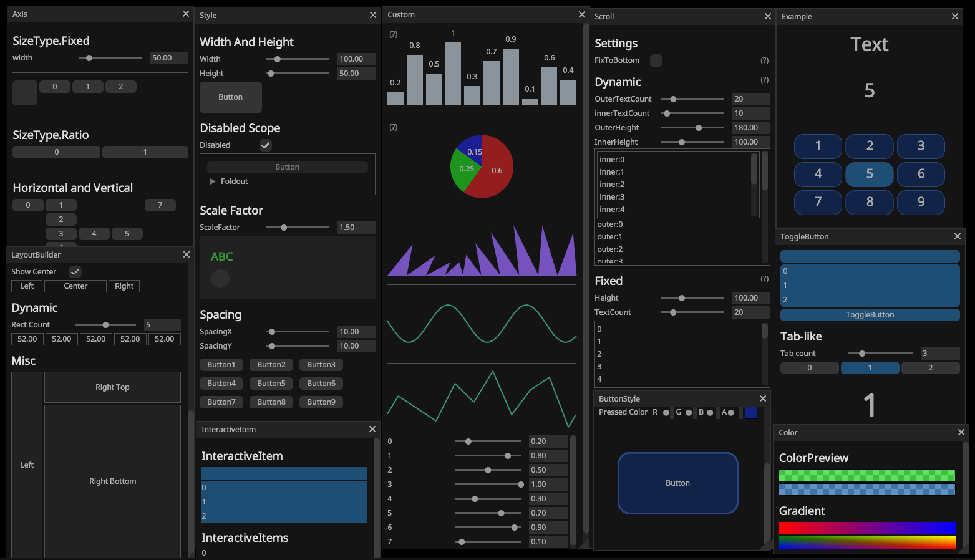Click the ScaleFactor value field 1.50
The image size is (975, 560).
click(356, 228)
